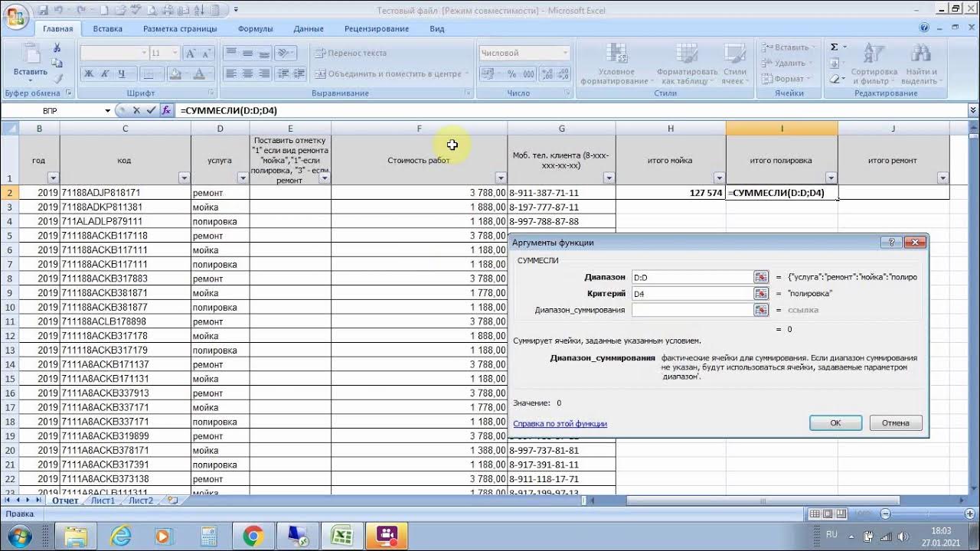Open the Clear eraser button
Screen dimensions: 980x551
pos(835,78)
